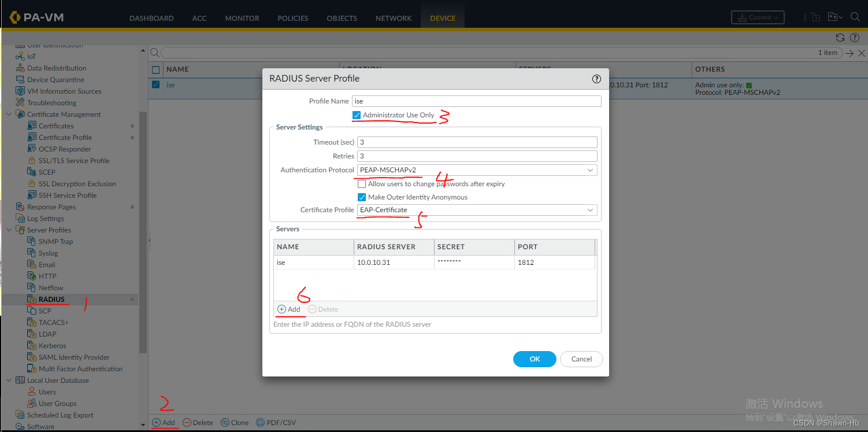The height and width of the screenshot is (432, 868).
Task: Select RADIUS in the sidebar tree
Action: [51, 300]
